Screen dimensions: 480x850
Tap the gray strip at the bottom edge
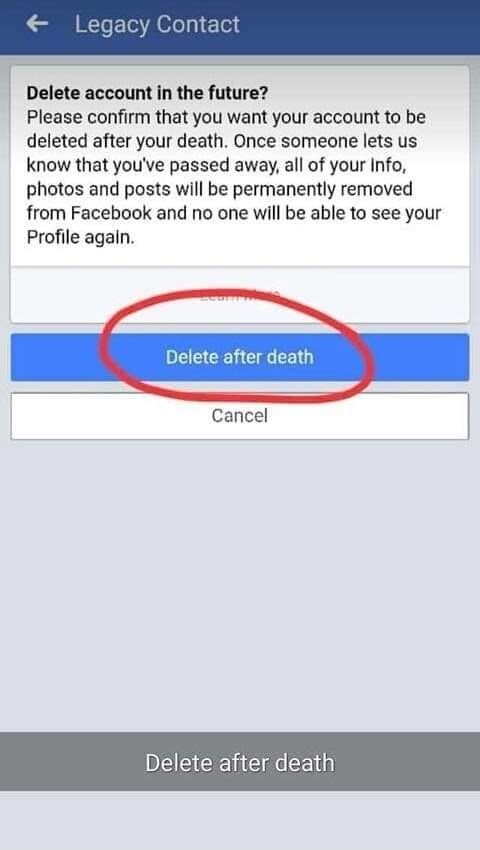click(240, 821)
